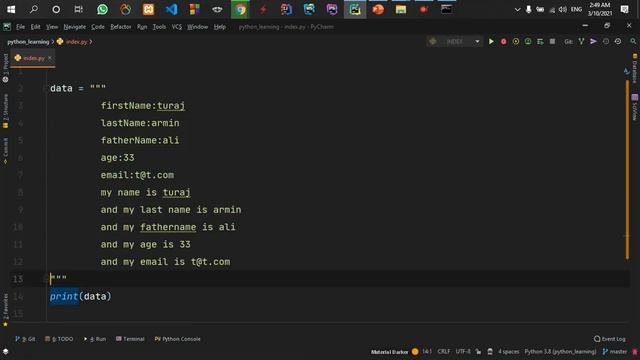This screenshot has width=640, height=360.
Task: Toggle read-only lock icon in status bar
Action: coord(478,351)
